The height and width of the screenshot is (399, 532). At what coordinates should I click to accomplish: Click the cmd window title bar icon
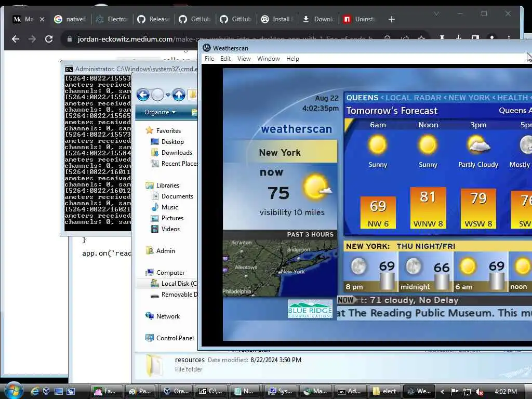[69, 69]
